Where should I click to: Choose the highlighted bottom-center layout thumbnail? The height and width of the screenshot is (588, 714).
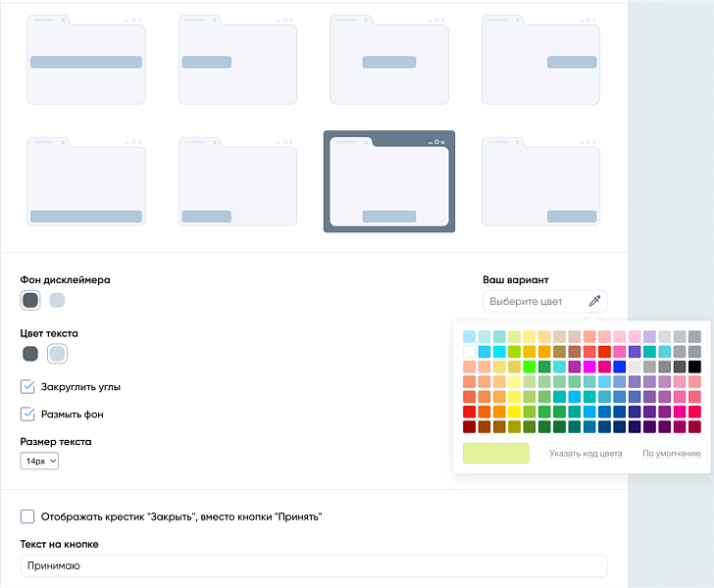(389, 182)
